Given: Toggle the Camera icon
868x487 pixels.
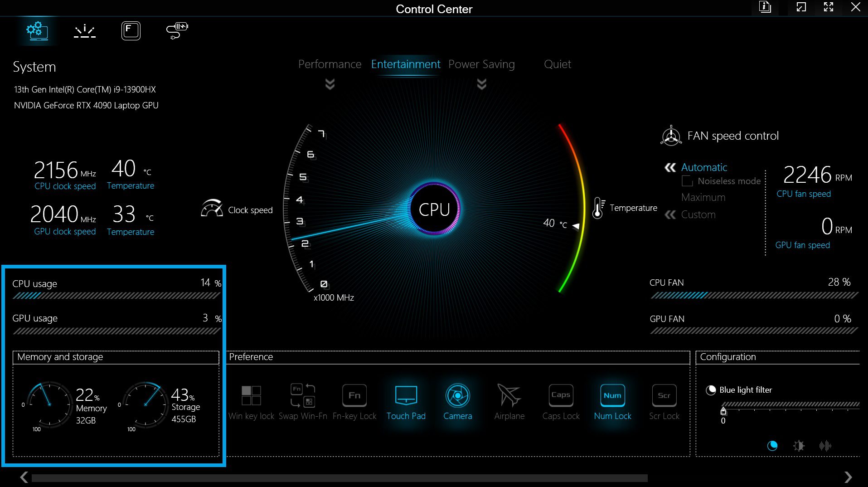Looking at the screenshot, I should pyautogui.click(x=457, y=396).
